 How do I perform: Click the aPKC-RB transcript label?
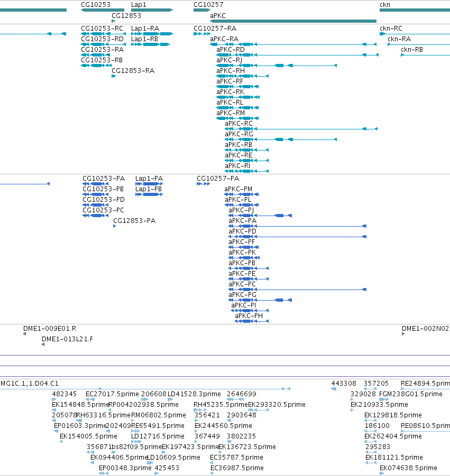click(238, 145)
